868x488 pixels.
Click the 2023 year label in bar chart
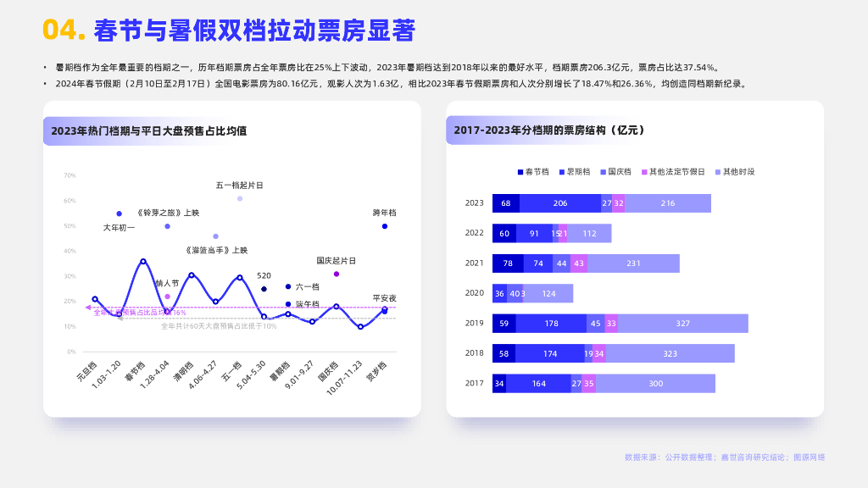point(475,203)
